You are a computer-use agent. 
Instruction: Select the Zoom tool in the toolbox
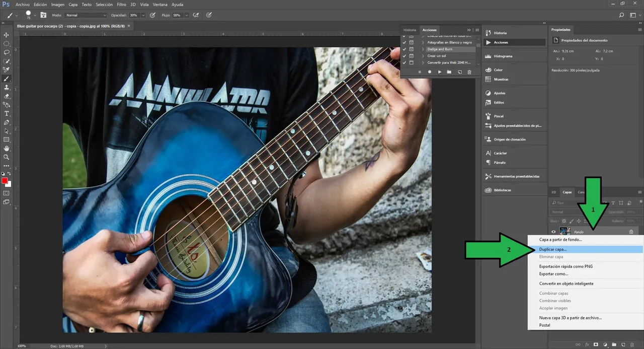(7, 157)
